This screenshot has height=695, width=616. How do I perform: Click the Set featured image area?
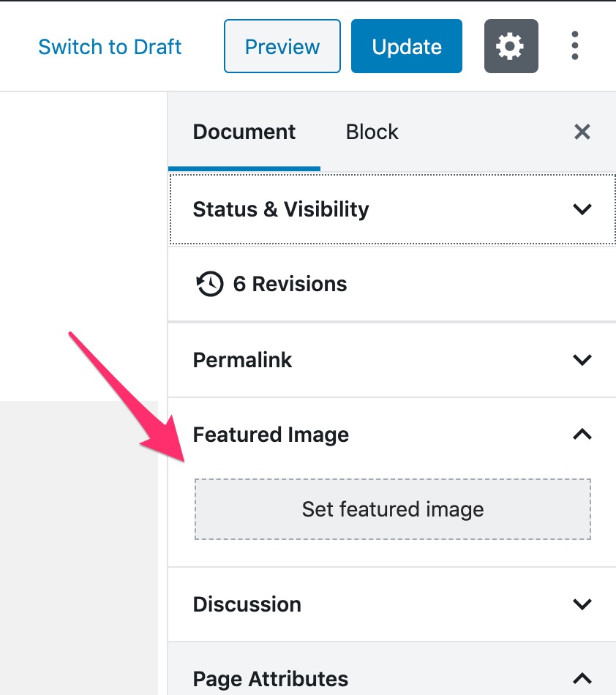(393, 509)
